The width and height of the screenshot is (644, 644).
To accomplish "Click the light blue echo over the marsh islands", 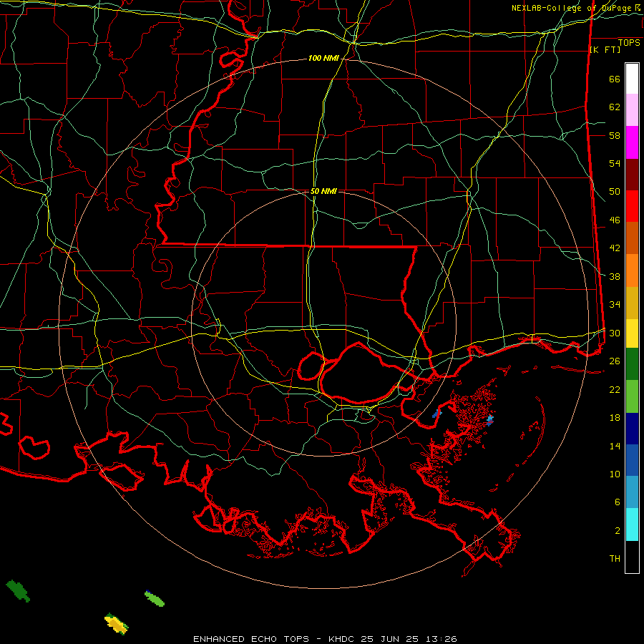I will coord(489,420).
